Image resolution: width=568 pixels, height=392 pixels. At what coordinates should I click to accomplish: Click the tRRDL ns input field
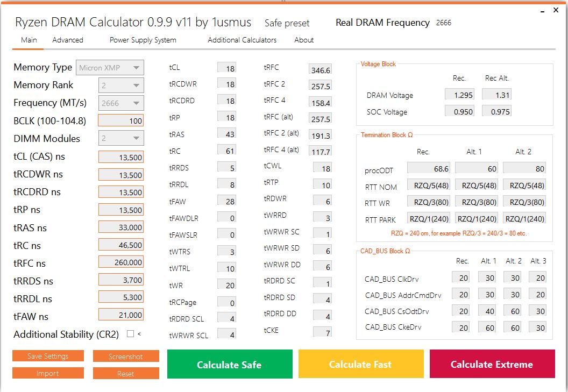[121, 297]
